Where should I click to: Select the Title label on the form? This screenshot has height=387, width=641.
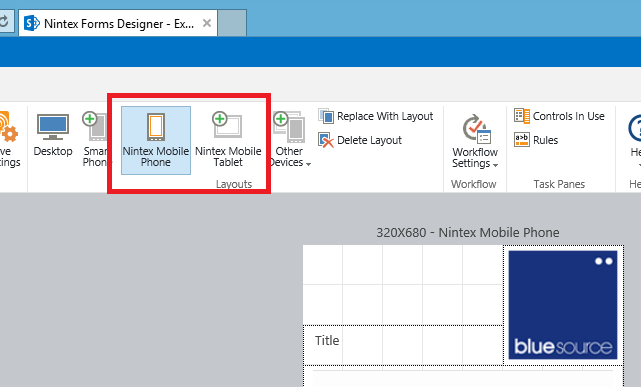coord(327,340)
